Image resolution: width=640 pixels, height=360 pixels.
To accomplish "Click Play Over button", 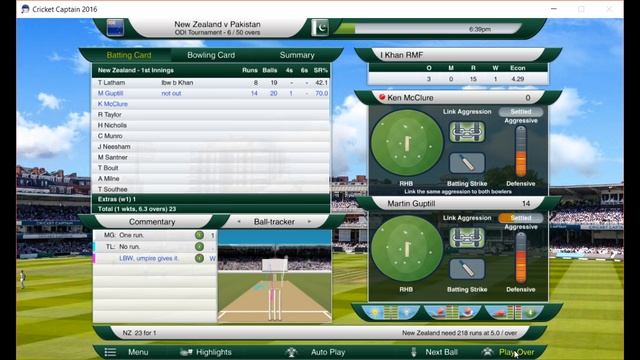I will [x=516, y=352].
